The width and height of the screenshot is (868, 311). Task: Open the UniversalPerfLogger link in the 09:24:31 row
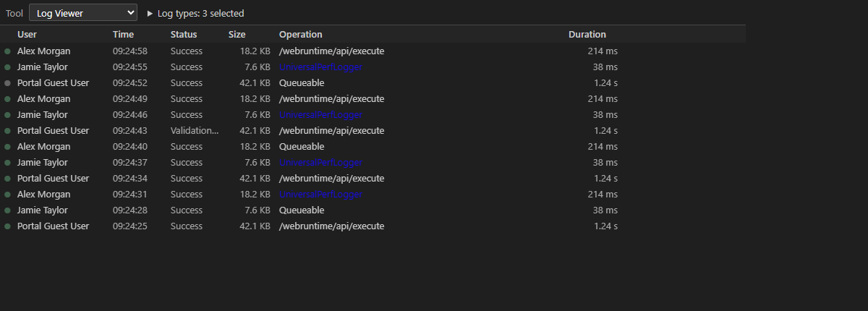pos(320,195)
